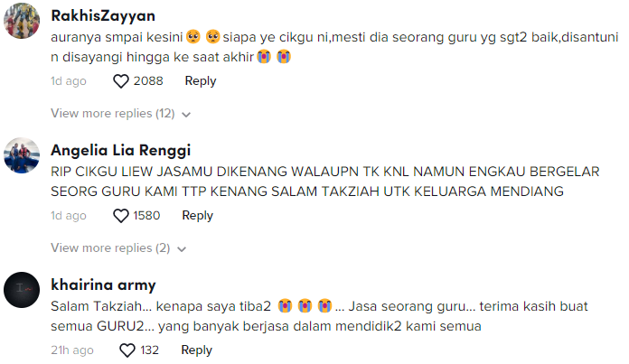Click the chevron next to replies (12)
Image resolution: width=629 pixels, height=364 pixels.
186,115
